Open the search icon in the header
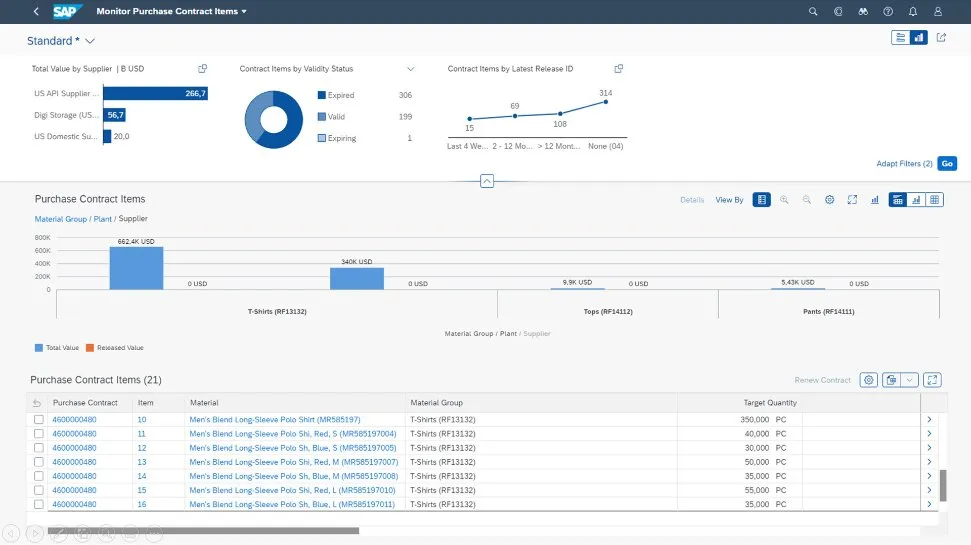 813,12
